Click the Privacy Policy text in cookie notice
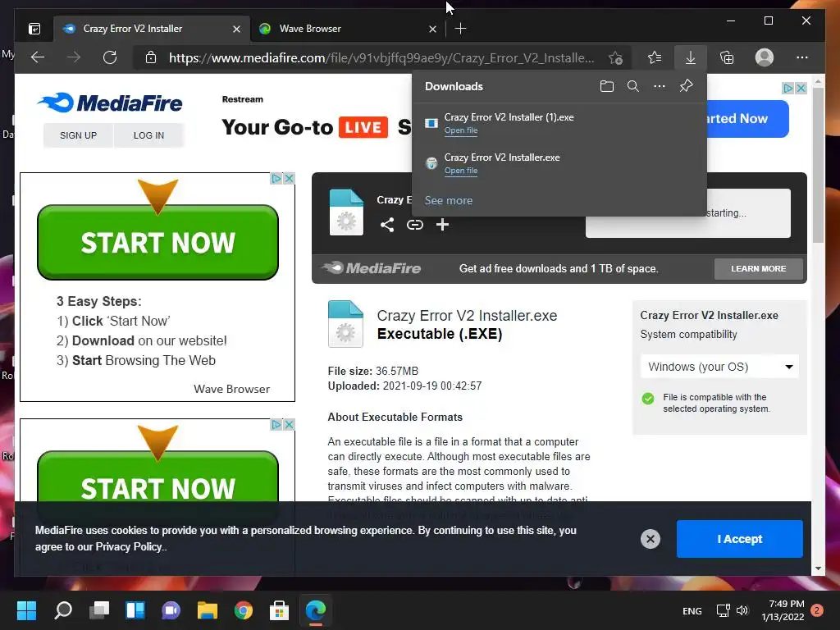 coord(128,547)
